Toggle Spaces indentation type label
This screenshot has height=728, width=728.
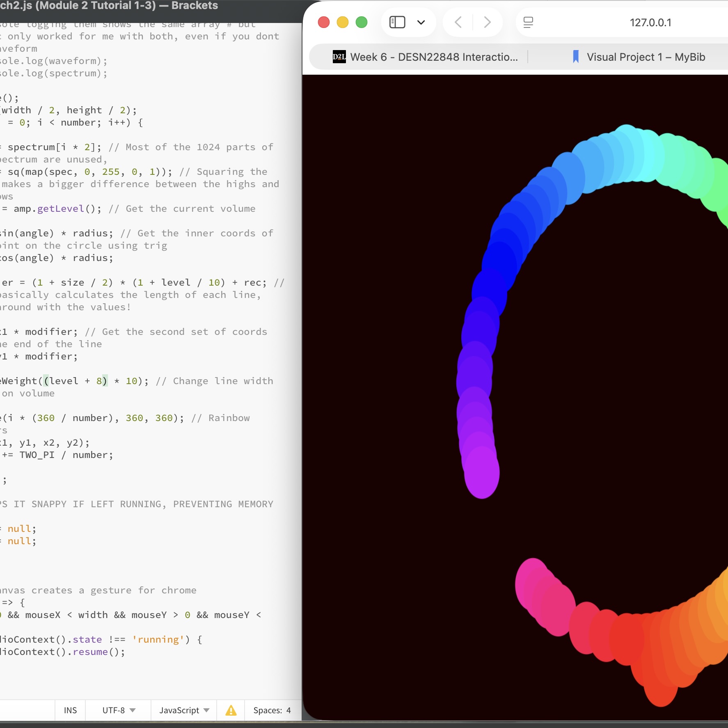(x=268, y=710)
